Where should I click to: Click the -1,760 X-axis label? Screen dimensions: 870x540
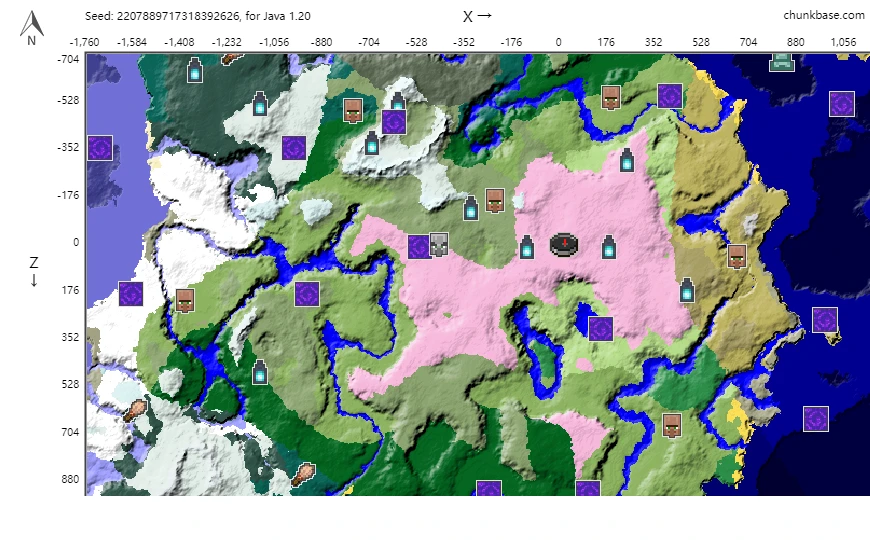84,42
